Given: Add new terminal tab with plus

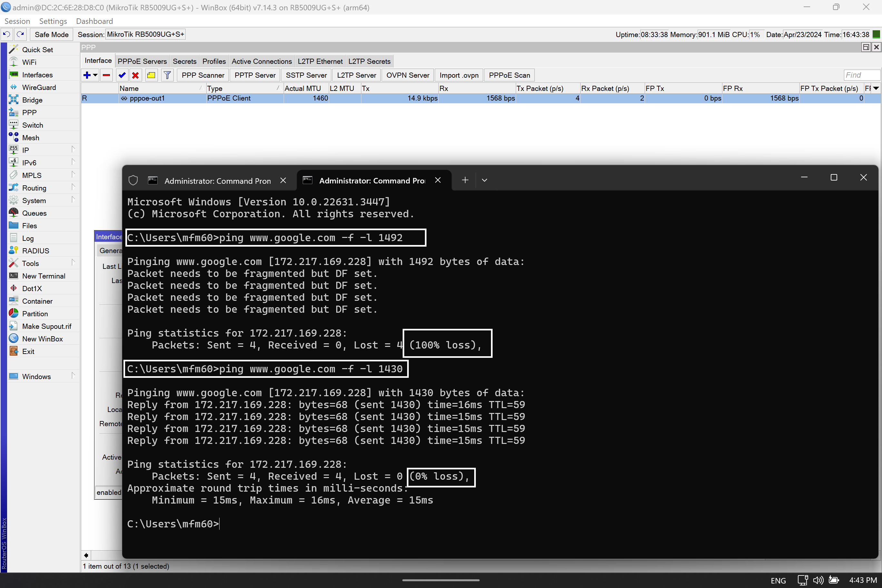Looking at the screenshot, I should tap(465, 181).
